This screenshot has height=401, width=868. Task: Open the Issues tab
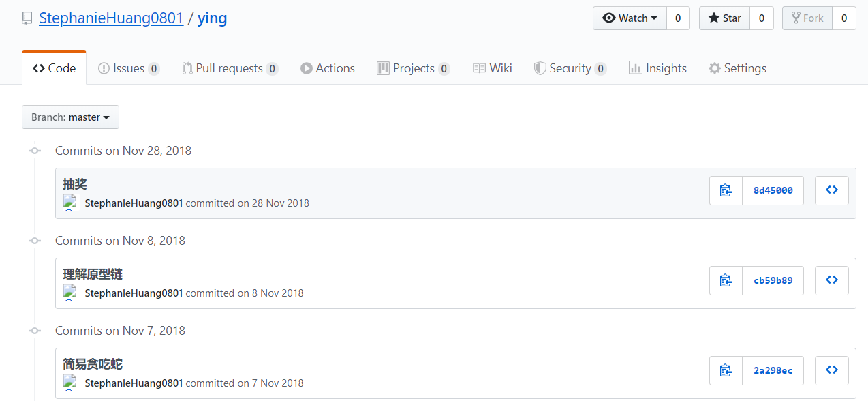tap(129, 68)
